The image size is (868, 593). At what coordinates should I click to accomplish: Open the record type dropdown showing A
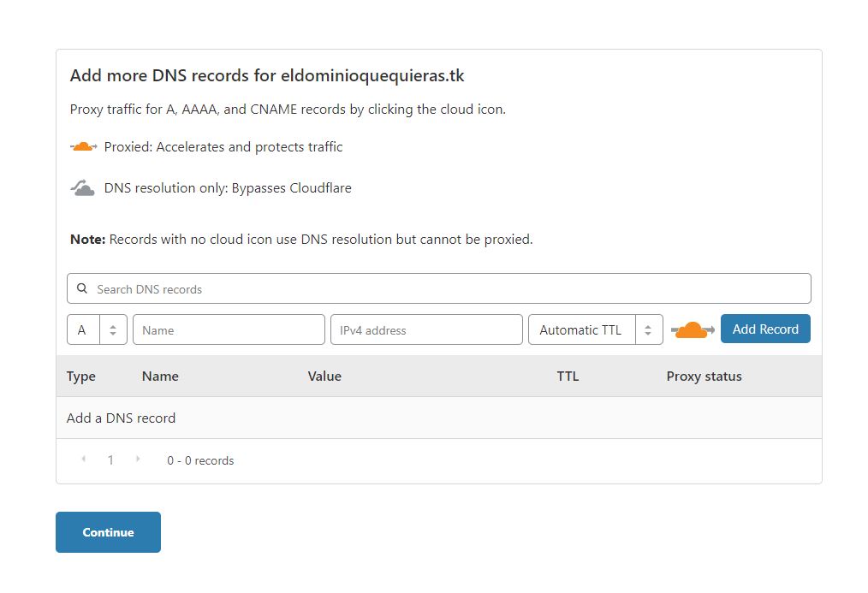(x=90, y=329)
